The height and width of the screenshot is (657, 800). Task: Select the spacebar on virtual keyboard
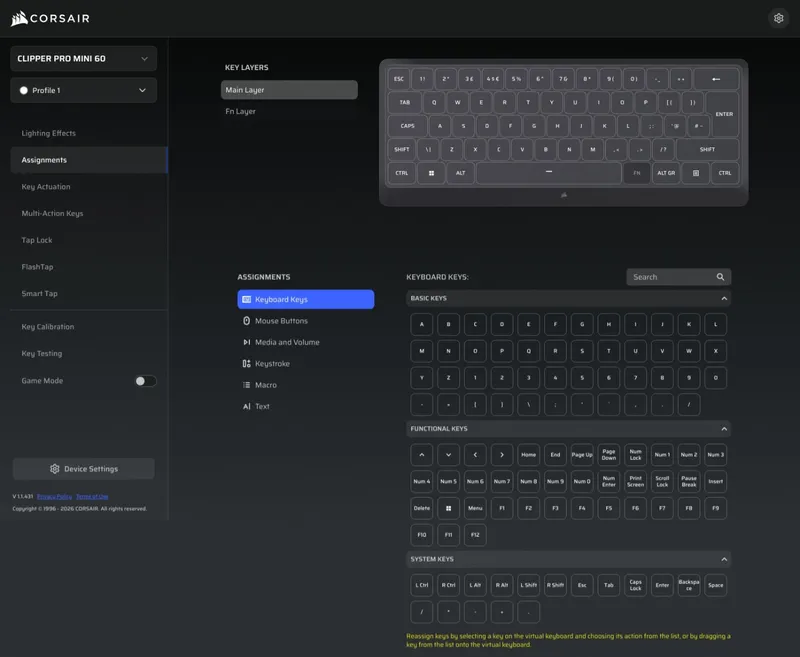[x=548, y=173]
